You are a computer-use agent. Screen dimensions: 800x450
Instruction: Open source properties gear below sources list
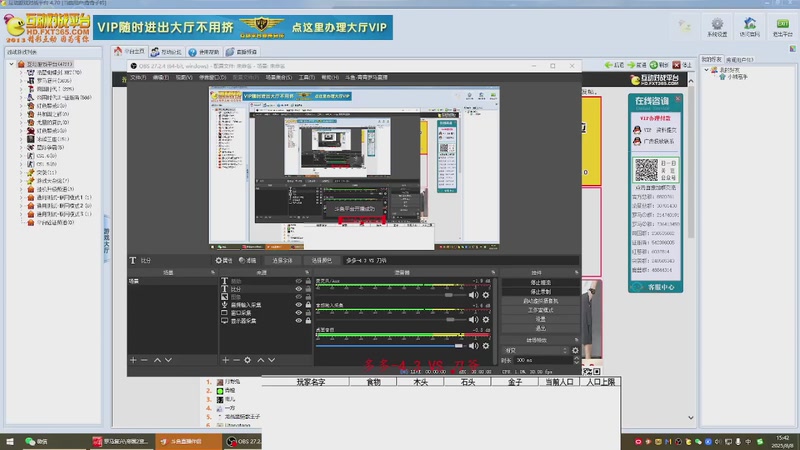coord(247,360)
